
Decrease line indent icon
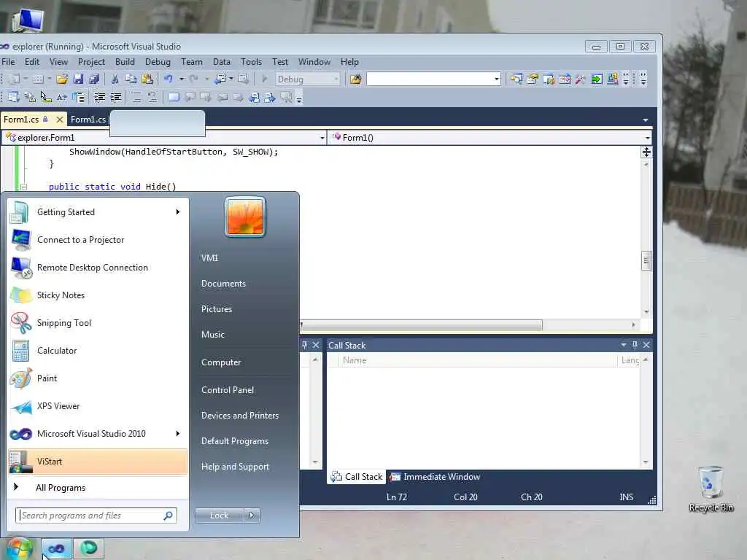[99, 98]
